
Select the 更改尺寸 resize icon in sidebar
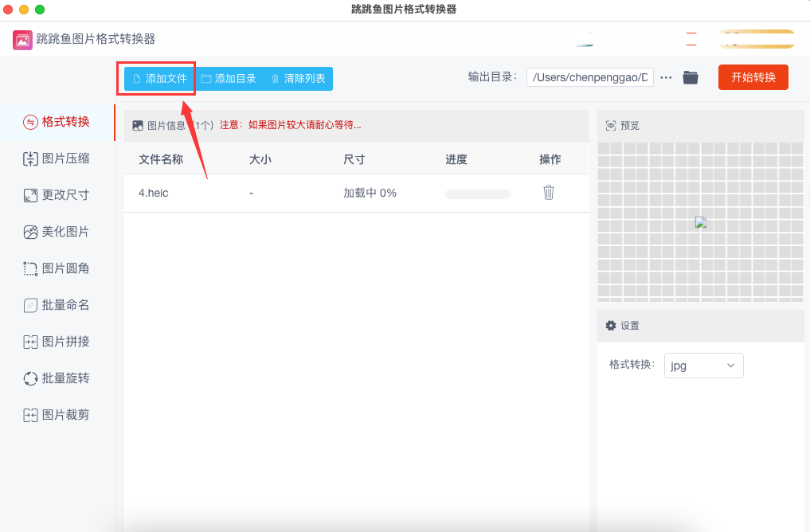point(30,195)
